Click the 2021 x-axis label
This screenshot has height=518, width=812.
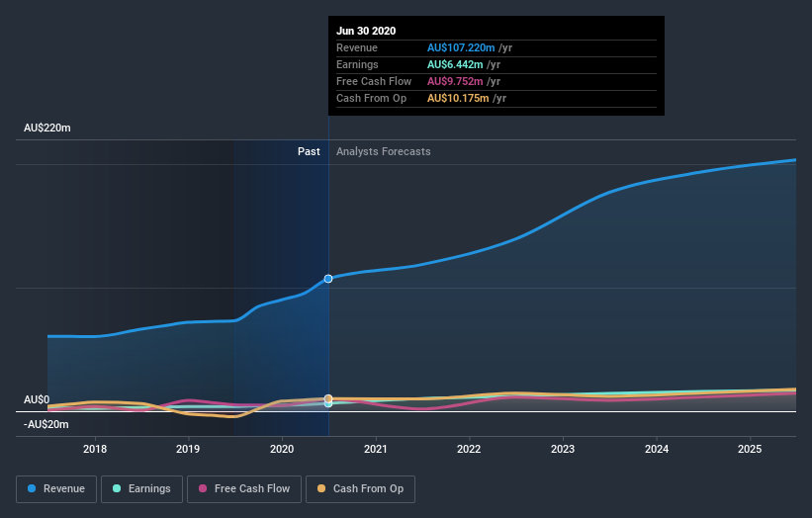pyautogui.click(x=376, y=449)
